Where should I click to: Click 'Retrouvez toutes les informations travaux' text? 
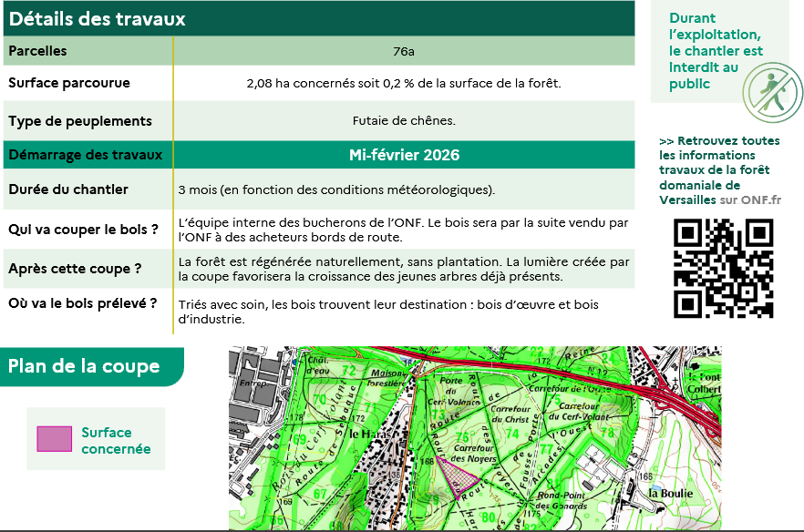(719, 163)
